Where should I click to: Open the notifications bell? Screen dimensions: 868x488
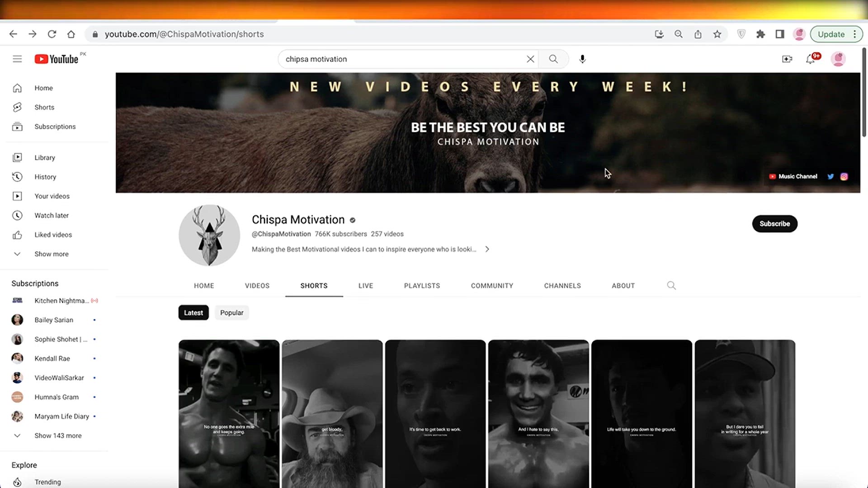click(x=811, y=59)
